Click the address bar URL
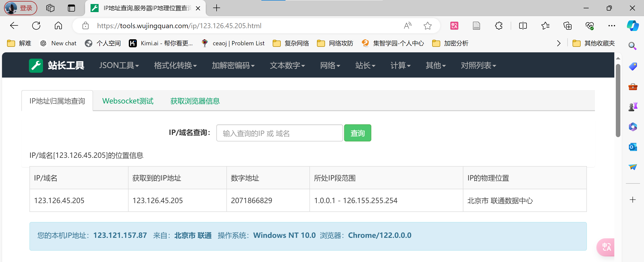Screen dimensions: 644x262 click(179, 26)
